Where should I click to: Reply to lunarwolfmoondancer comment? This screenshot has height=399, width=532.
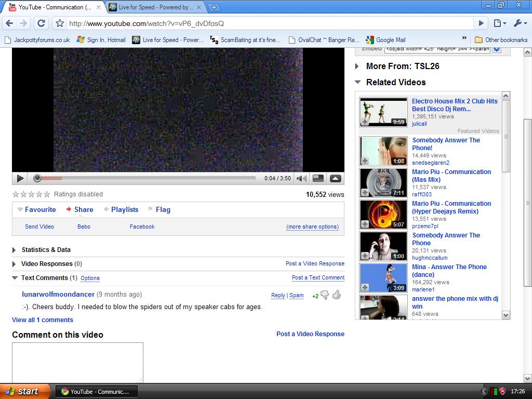coord(278,296)
